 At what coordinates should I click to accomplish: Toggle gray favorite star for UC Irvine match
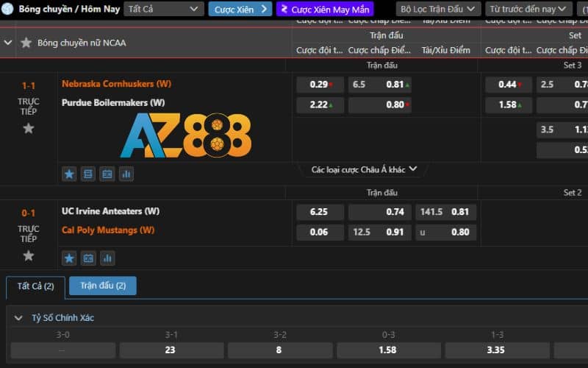(x=28, y=255)
